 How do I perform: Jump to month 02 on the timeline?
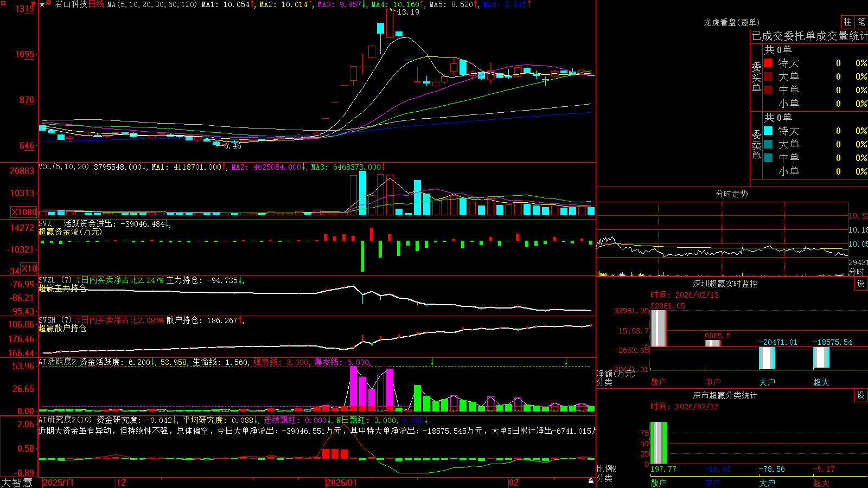(x=514, y=483)
